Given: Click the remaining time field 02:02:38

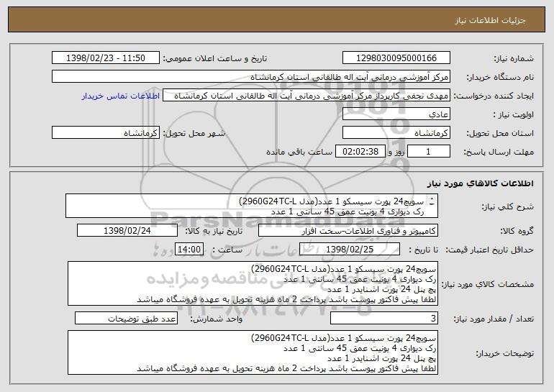Looking at the screenshot, I should (360, 152).
